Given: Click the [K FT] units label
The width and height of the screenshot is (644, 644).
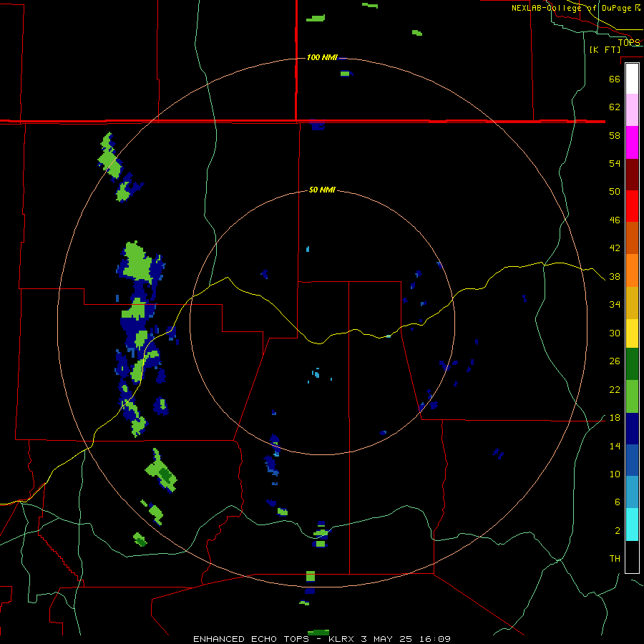Looking at the screenshot, I should pyautogui.click(x=605, y=49).
